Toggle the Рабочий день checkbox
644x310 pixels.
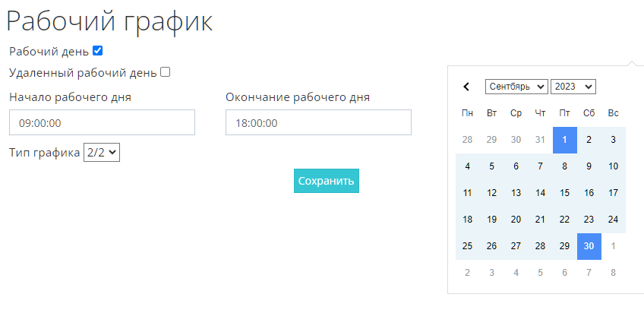pos(97,51)
